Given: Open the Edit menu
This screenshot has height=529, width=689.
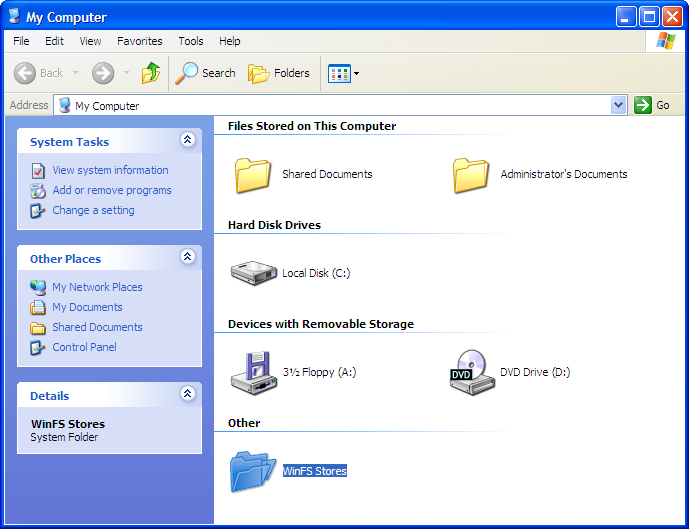Looking at the screenshot, I should [54, 41].
